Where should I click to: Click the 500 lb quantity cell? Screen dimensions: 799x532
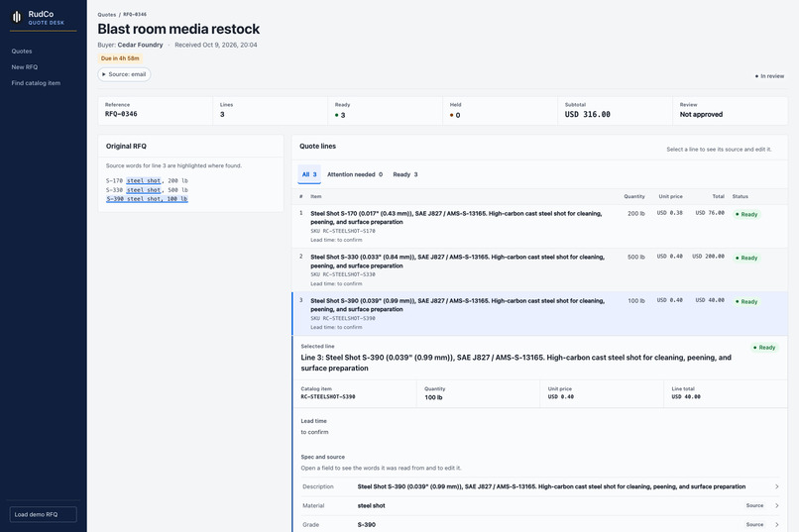click(636, 258)
